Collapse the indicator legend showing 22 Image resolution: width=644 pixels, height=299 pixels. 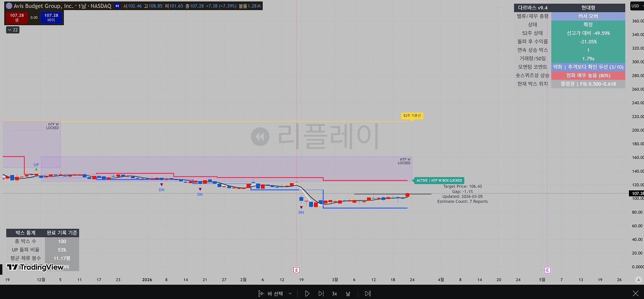pos(13,30)
